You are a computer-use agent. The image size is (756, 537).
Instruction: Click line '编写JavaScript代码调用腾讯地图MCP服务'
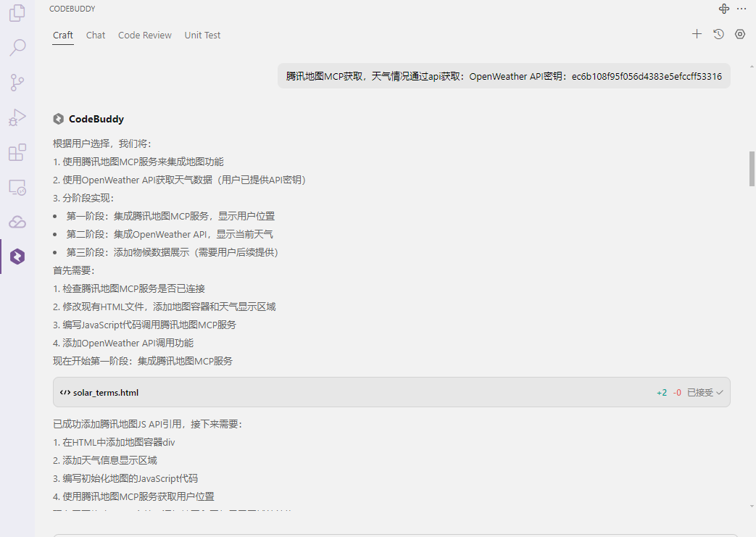[x=149, y=325]
